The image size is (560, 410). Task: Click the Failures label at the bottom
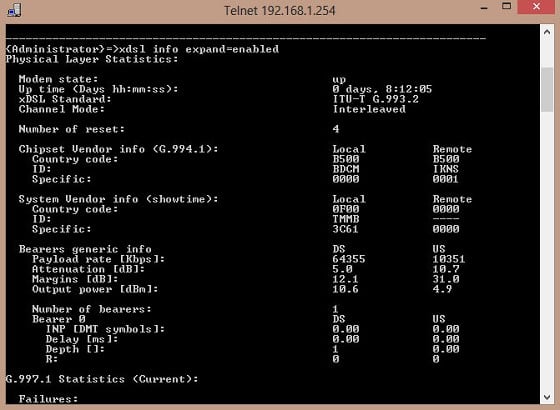pos(48,399)
